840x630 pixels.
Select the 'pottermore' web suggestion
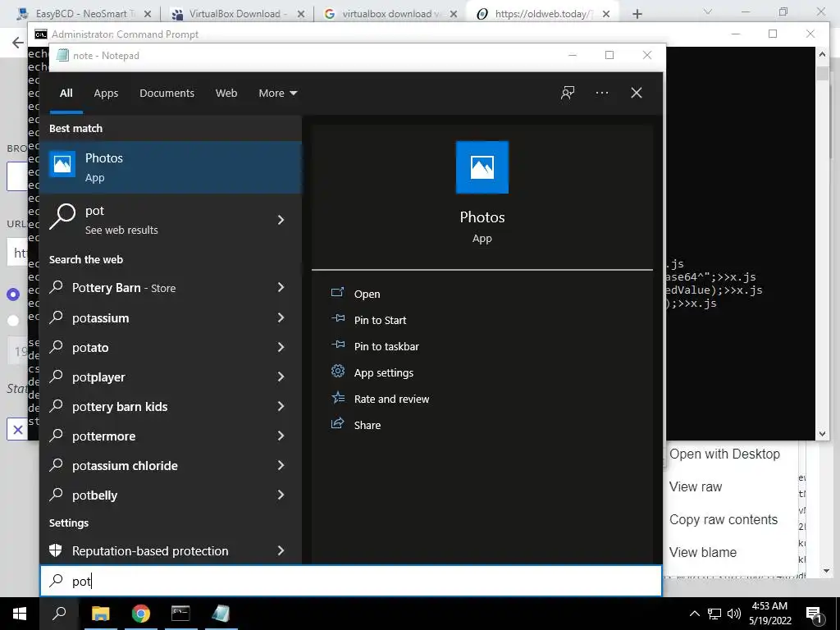(171, 436)
